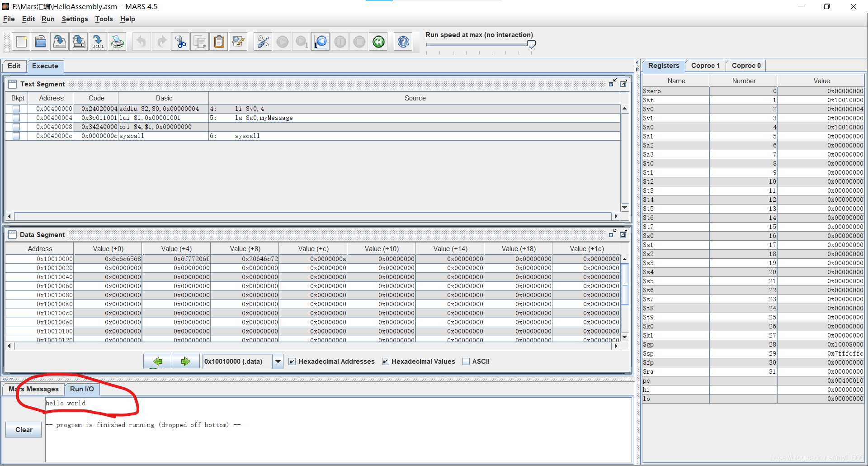Show previous data segment memory range
The image size is (868, 466).
pos(157,361)
